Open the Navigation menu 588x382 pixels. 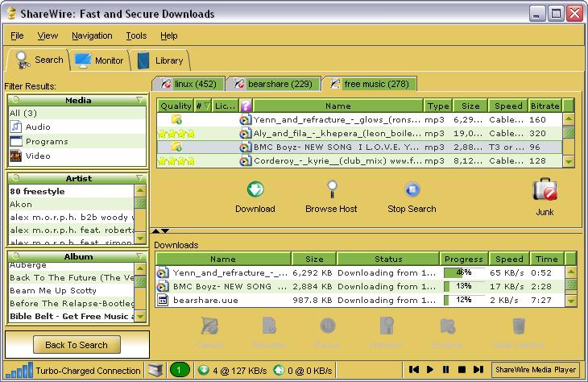click(x=92, y=35)
